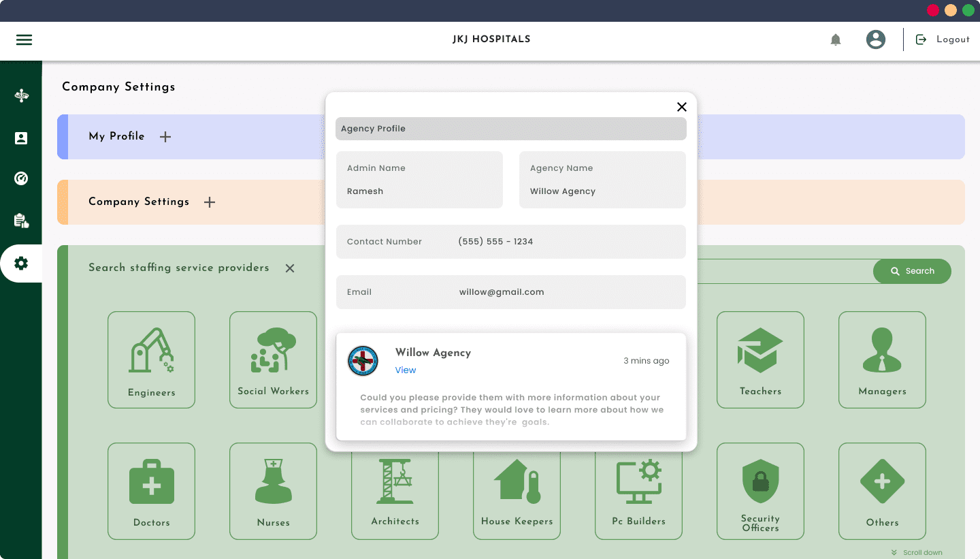Select the Pc Builders category
980x559 pixels.
coord(638,495)
